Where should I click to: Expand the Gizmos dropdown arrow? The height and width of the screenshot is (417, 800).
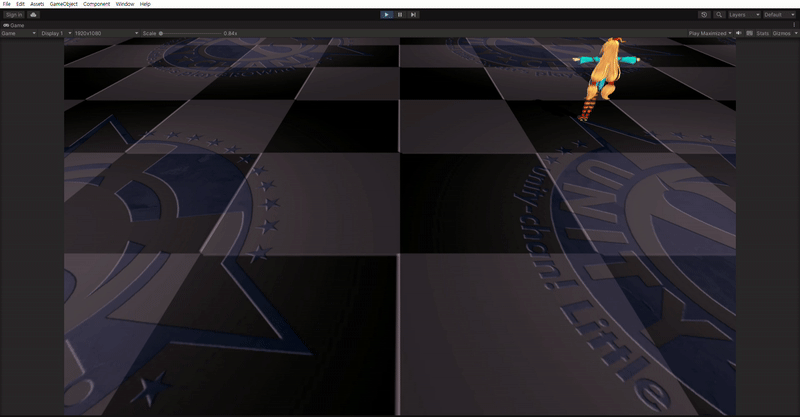point(796,33)
